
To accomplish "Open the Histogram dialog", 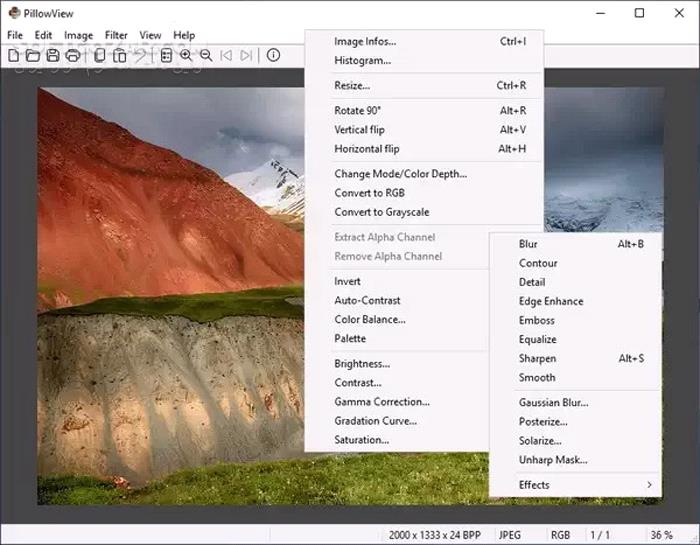I will [x=362, y=61].
